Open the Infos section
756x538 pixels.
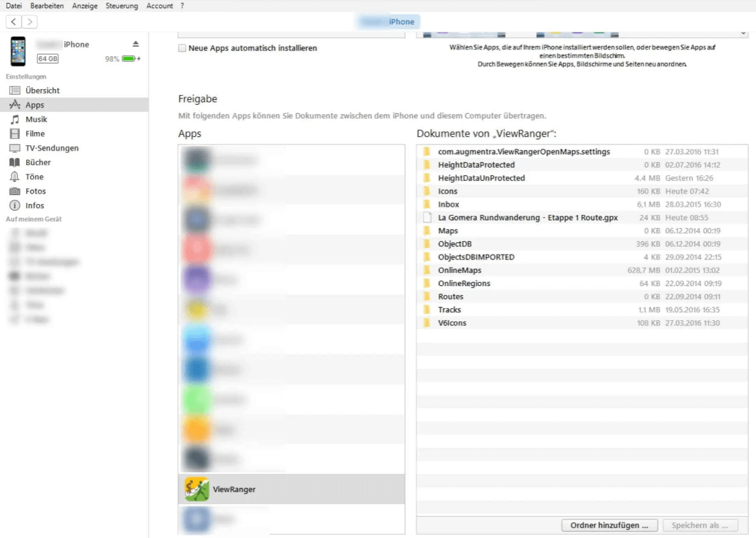click(34, 205)
